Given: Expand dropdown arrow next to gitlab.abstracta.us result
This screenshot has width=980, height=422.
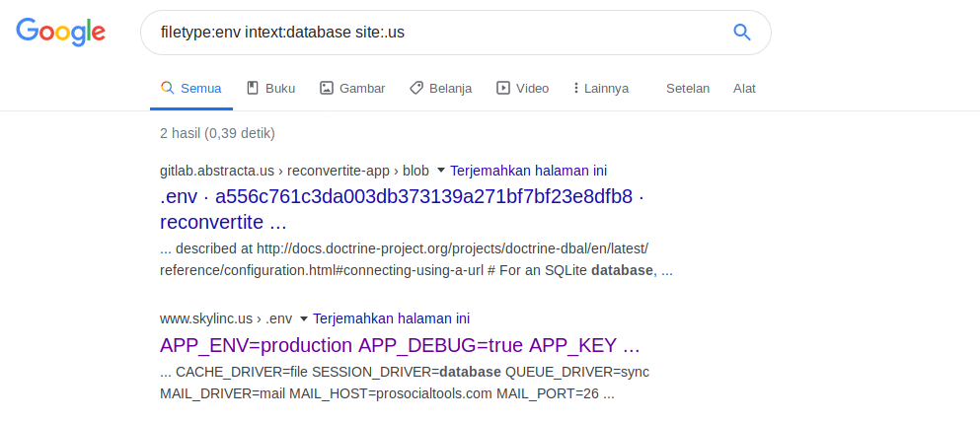Looking at the screenshot, I should point(440,171).
